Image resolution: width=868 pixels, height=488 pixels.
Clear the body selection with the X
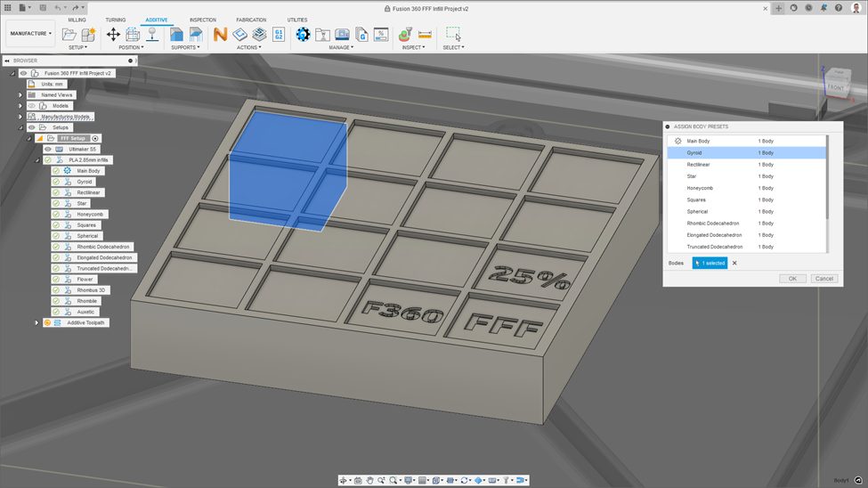(x=734, y=263)
